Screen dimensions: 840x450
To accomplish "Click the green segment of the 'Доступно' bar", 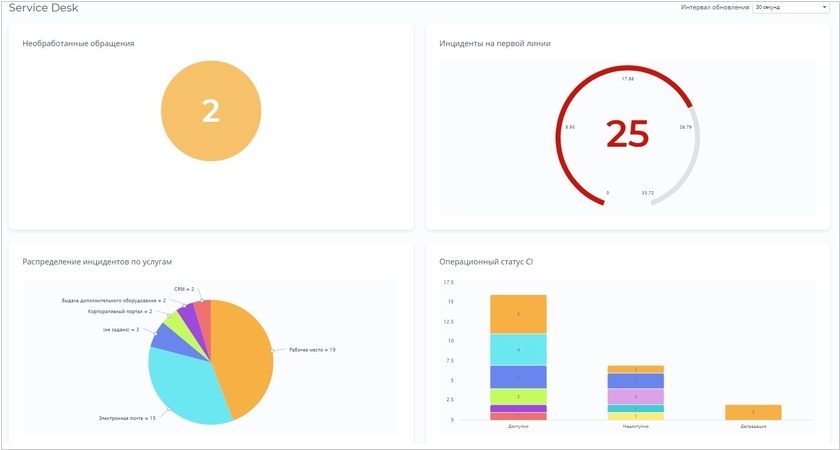I will click(x=518, y=396).
